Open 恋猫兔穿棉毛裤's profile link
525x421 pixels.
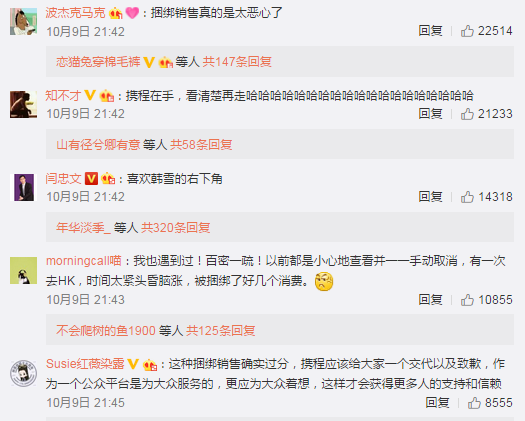(98, 62)
